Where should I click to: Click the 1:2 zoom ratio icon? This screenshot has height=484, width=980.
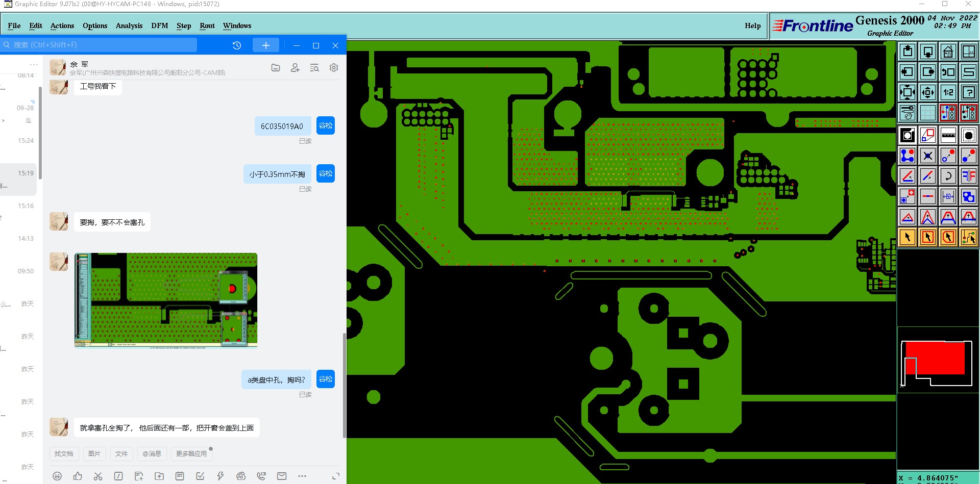pyautogui.click(x=948, y=92)
